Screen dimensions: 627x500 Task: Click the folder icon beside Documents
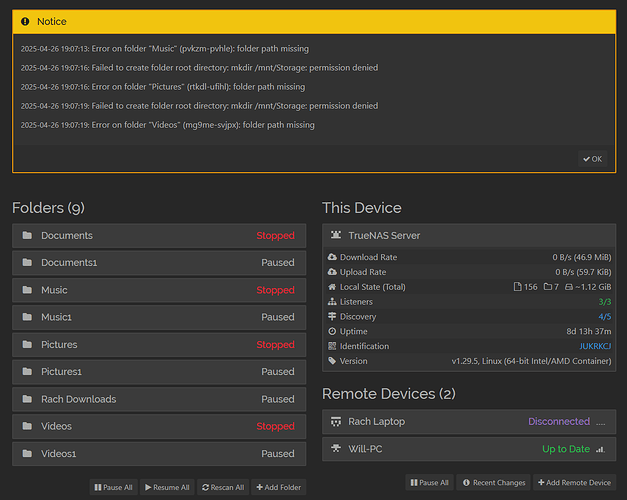tap(27, 235)
